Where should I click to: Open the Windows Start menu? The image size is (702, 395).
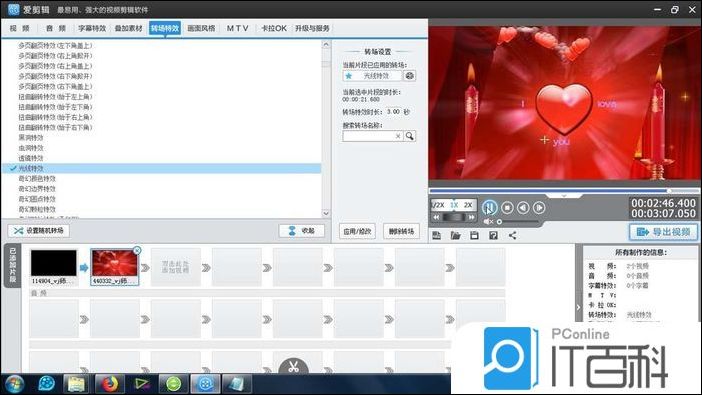(14, 384)
